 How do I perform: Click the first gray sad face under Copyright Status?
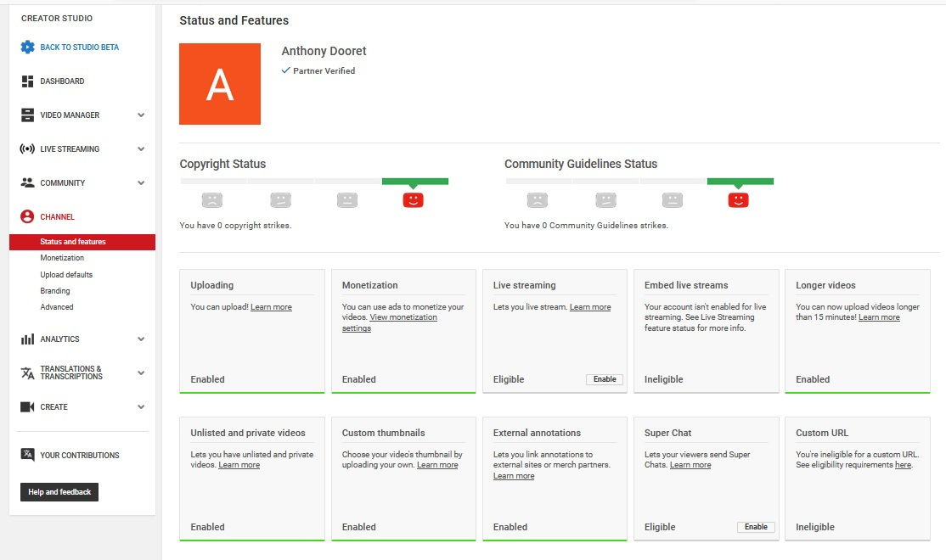211,199
